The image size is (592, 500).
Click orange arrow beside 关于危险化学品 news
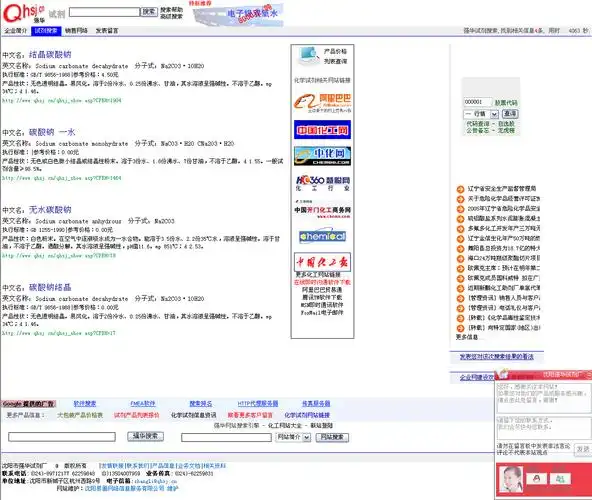[461, 199]
